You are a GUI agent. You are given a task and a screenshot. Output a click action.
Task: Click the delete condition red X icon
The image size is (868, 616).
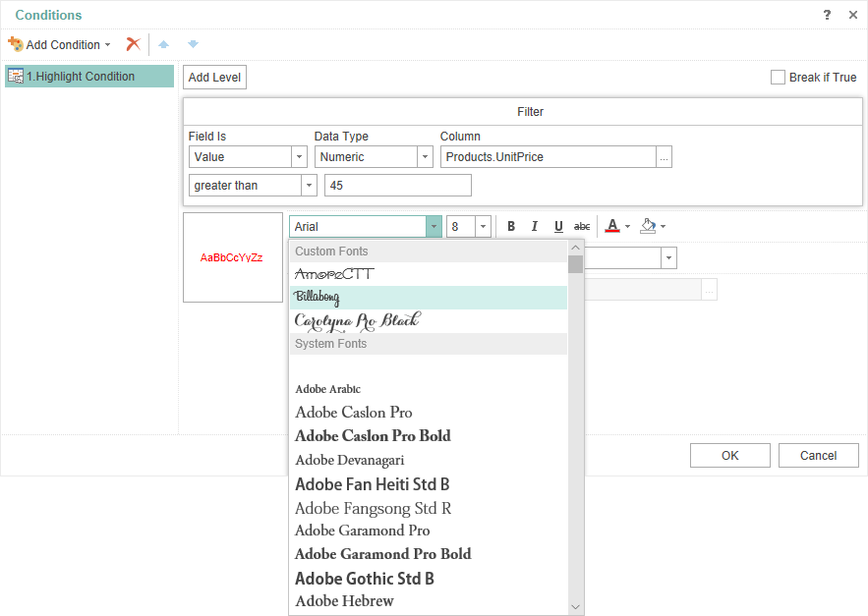[133, 44]
